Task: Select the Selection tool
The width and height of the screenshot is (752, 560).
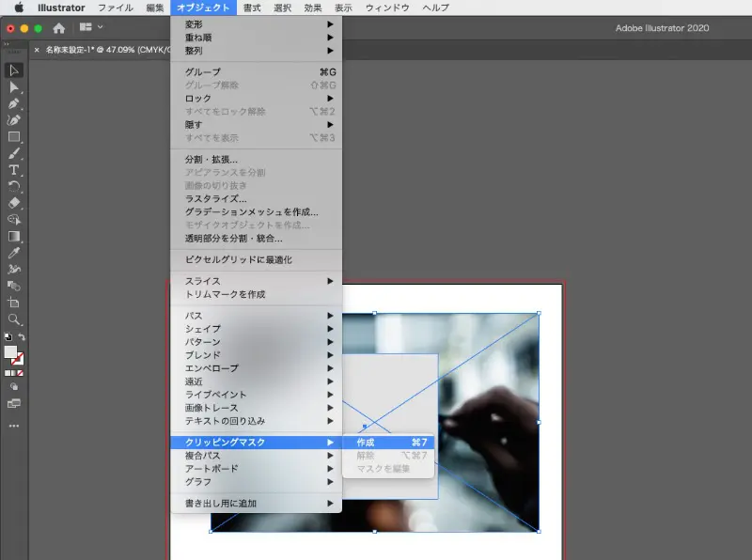Action: [13, 70]
